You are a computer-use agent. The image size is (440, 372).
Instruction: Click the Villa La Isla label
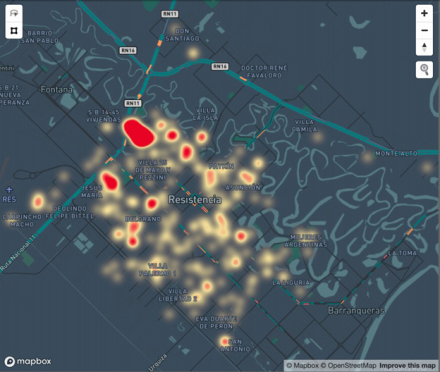tap(205, 114)
